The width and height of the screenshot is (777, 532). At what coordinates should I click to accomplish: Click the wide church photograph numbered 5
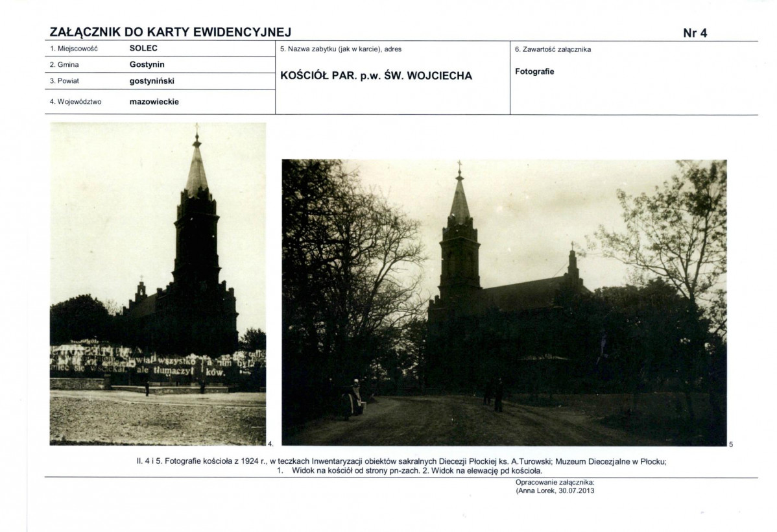pos(504,302)
